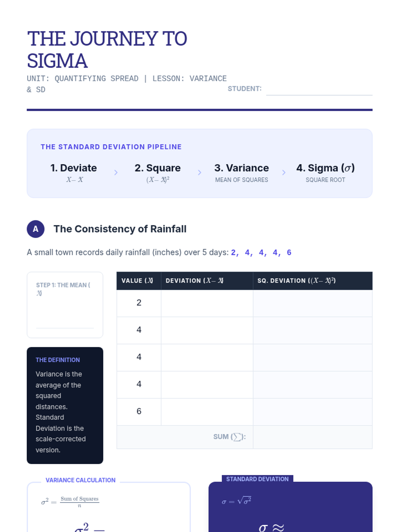Click the "The Definition" dark card
Screen dimensions: 399x532
coord(65,405)
